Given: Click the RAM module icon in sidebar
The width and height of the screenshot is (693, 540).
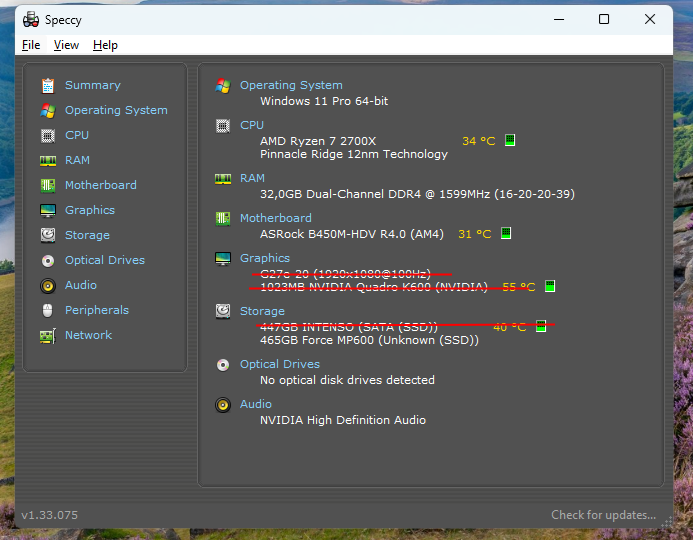Looking at the screenshot, I should pos(48,161).
